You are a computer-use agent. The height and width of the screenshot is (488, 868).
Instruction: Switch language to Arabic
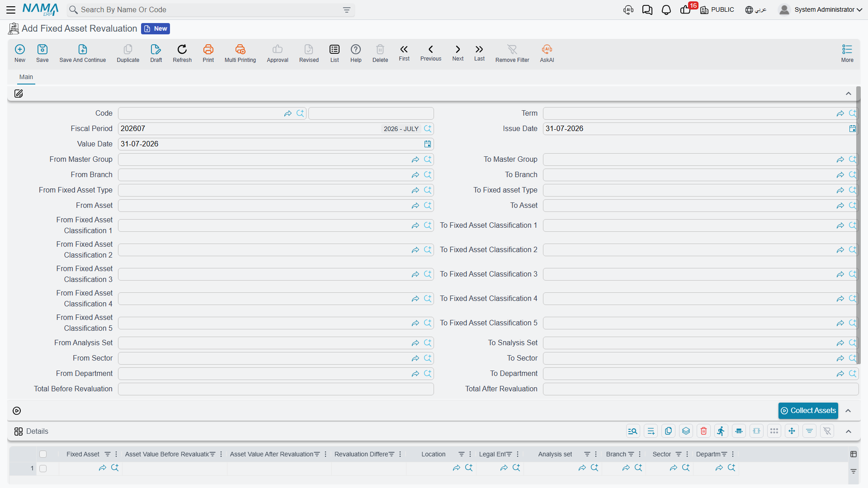tap(756, 10)
